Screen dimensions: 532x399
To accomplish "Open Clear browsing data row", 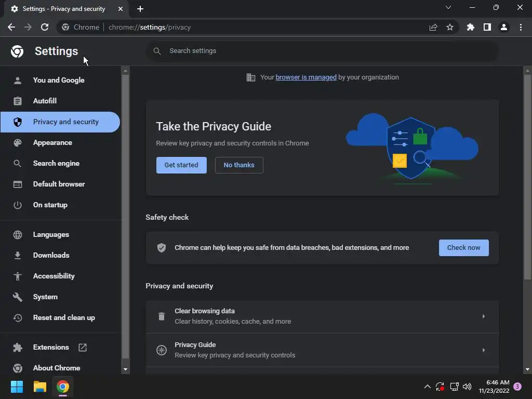I will coord(322,316).
